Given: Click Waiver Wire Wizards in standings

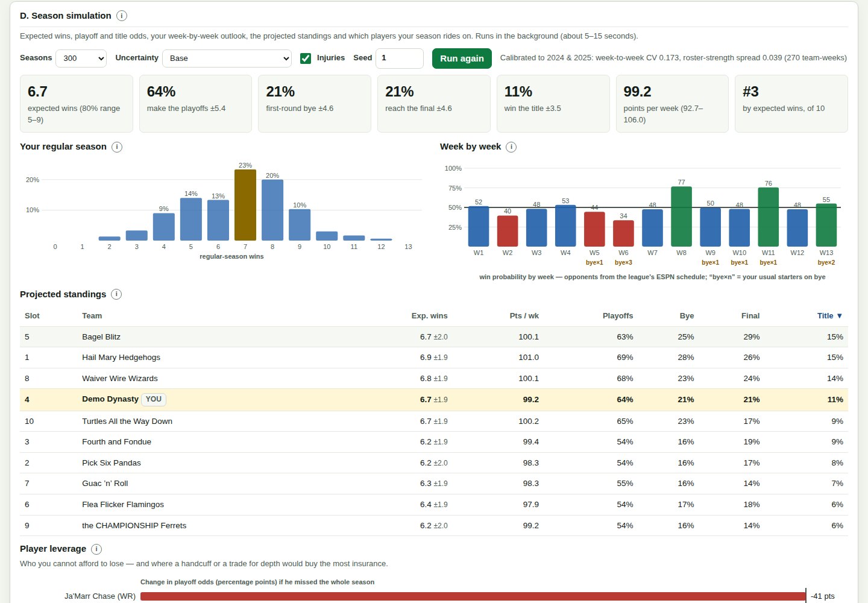Looking at the screenshot, I should point(120,379).
